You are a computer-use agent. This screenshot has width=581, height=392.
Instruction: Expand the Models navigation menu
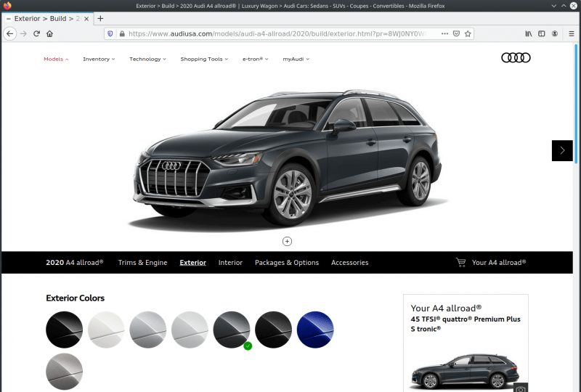[56, 59]
